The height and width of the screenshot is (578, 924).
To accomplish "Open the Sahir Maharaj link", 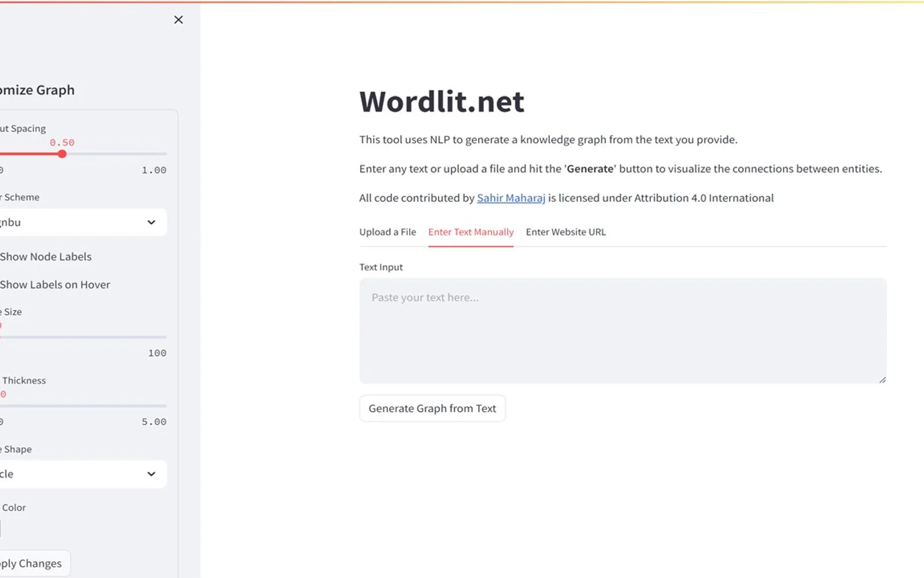I will pos(511,198).
